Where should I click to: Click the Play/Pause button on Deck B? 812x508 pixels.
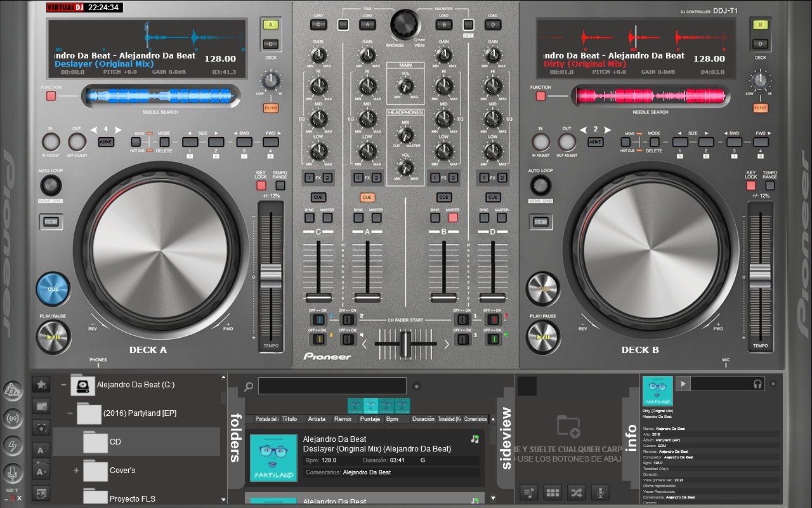543,337
